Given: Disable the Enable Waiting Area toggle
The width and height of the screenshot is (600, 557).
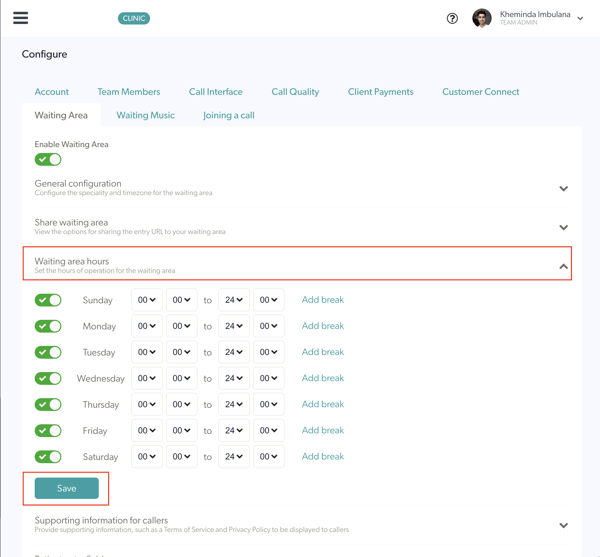Looking at the screenshot, I should pos(48,159).
